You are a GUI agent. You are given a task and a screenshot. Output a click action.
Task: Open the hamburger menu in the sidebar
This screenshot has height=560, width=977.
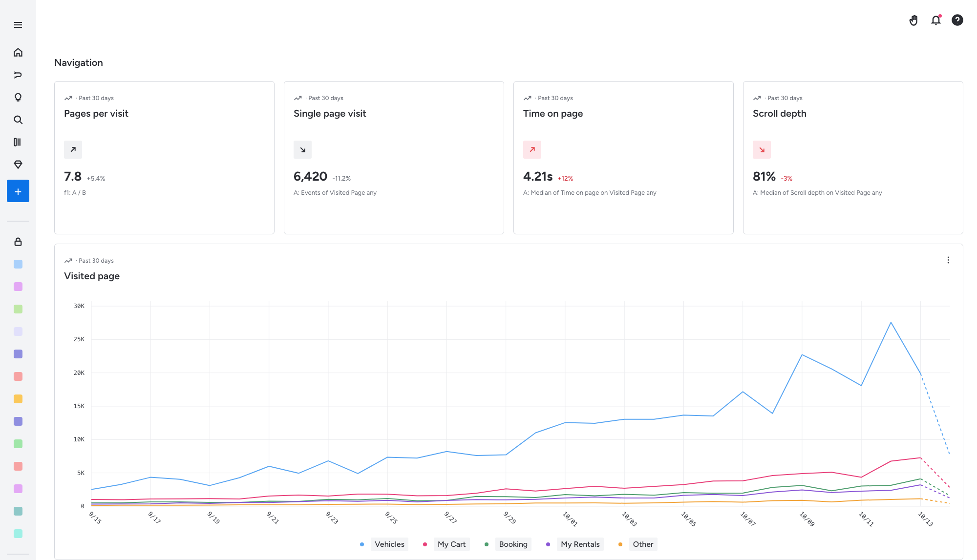click(18, 25)
